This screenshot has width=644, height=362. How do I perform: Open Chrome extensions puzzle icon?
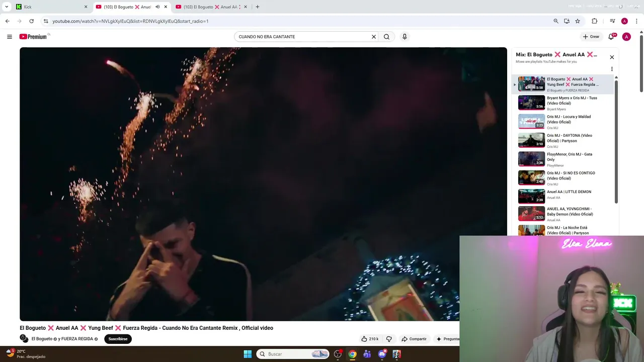pos(594,21)
